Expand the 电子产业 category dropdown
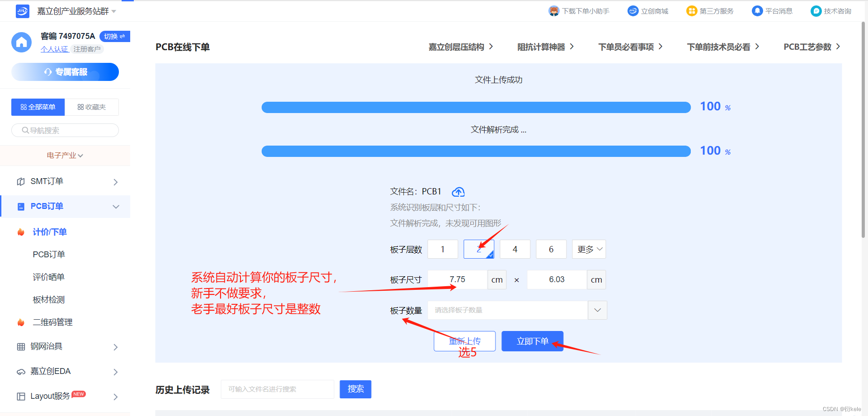Image resolution: width=868 pixels, height=416 pixels. [x=65, y=156]
